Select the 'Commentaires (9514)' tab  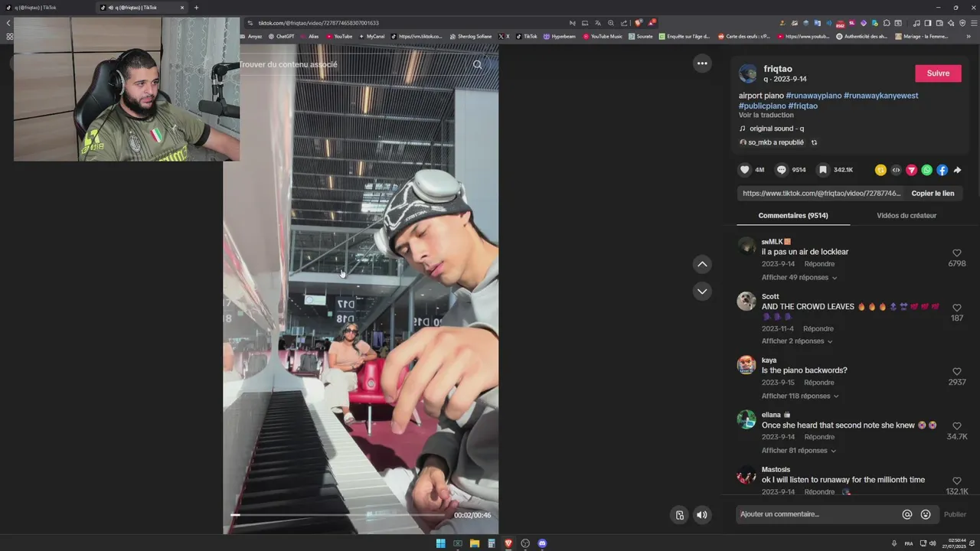point(793,216)
